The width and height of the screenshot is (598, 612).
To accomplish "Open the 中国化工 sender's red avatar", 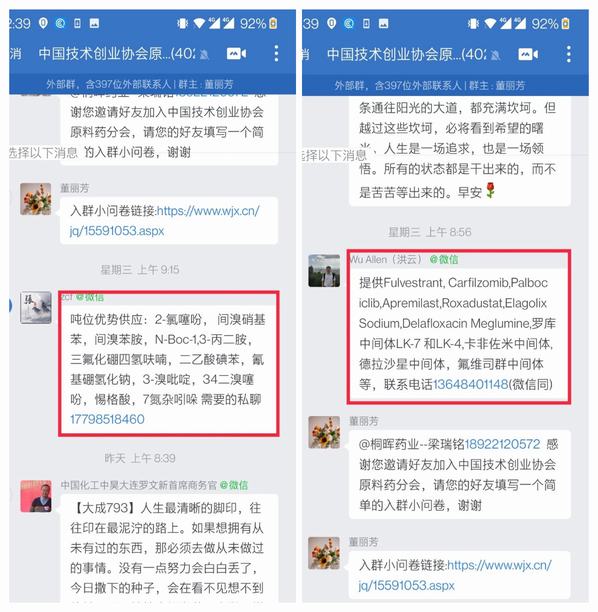I will pos(36,496).
